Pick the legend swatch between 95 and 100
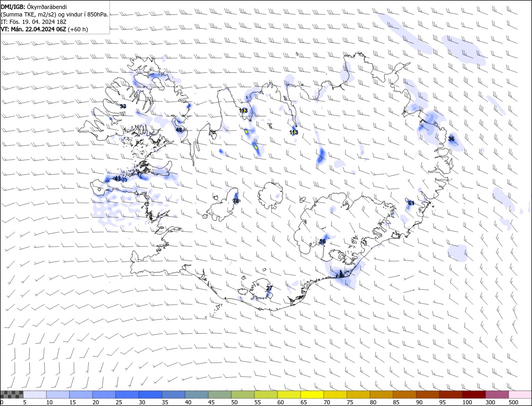Screen dimensions: 532x406 451,394
